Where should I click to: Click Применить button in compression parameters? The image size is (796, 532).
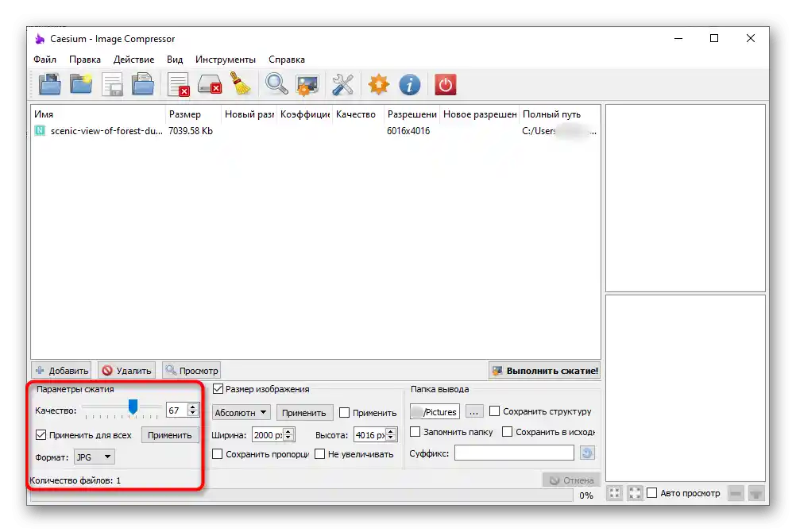pyautogui.click(x=169, y=435)
